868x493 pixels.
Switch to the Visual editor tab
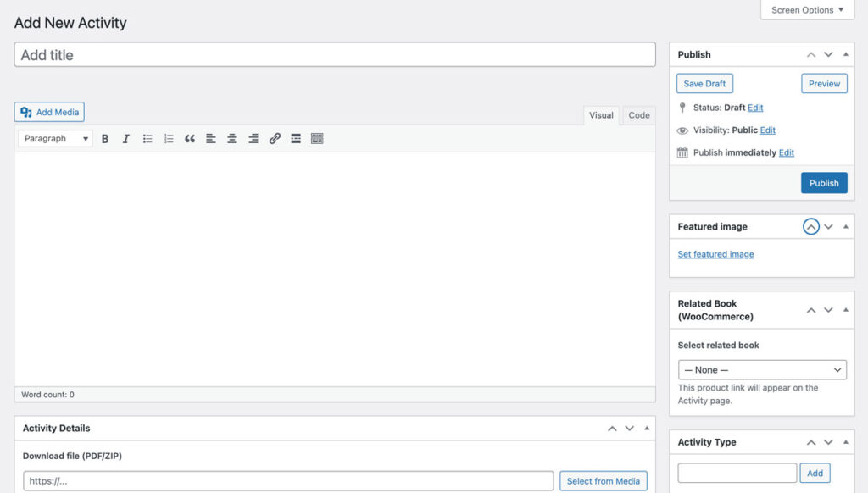point(601,115)
